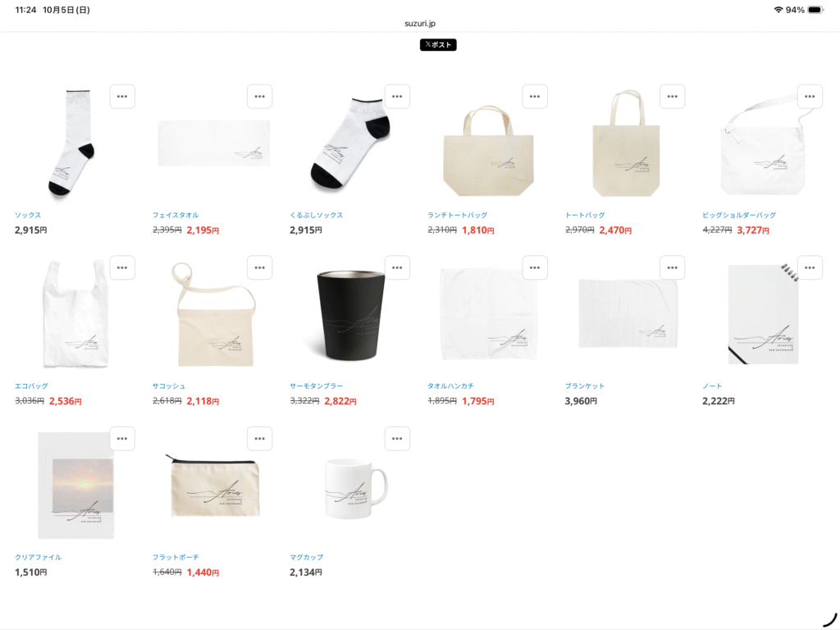
Task: Show more options for トートバッグ
Action: point(673,97)
